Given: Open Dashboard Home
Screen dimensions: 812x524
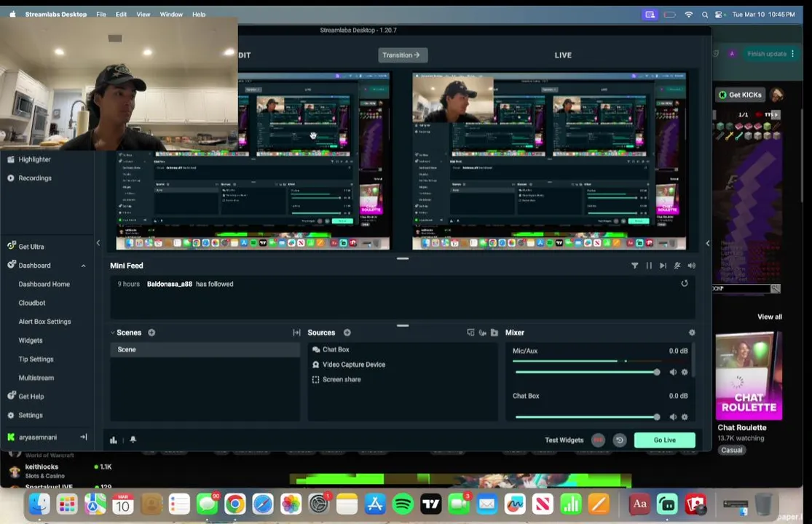Looking at the screenshot, I should click(44, 284).
